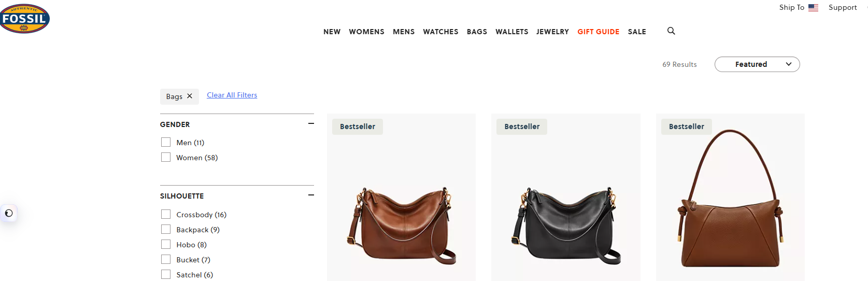Click the Clear All Filters link
The height and width of the screenshot is (281, 868).
232,95
